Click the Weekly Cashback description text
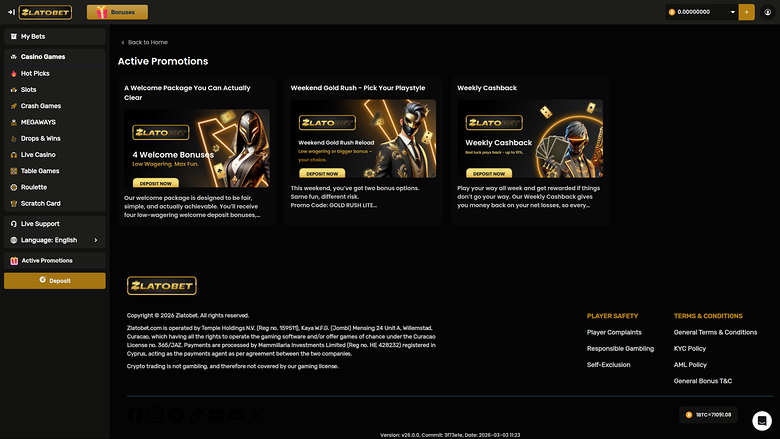The width and height of the screenshot is (780, 439). (x=528, y=196)
